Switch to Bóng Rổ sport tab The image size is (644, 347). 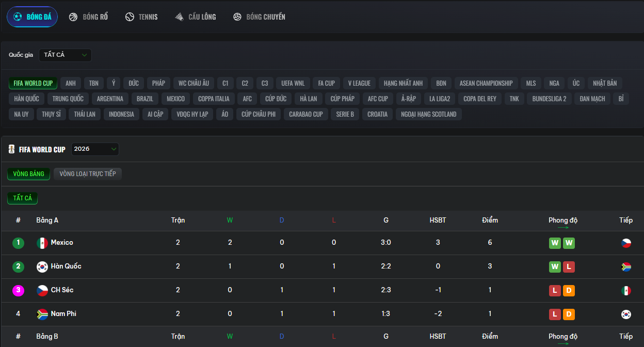pyautogui.click(x=88, y=17)
